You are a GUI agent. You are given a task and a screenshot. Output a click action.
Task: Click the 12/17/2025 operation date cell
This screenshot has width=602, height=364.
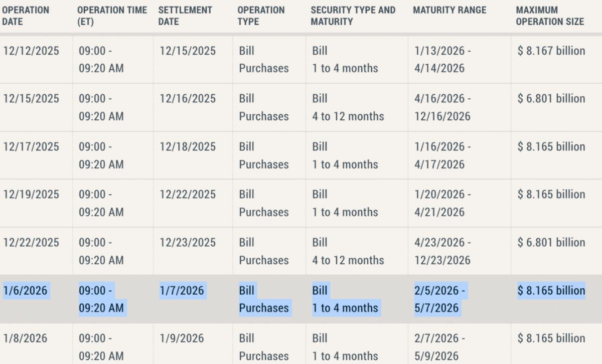pos(31,147)
